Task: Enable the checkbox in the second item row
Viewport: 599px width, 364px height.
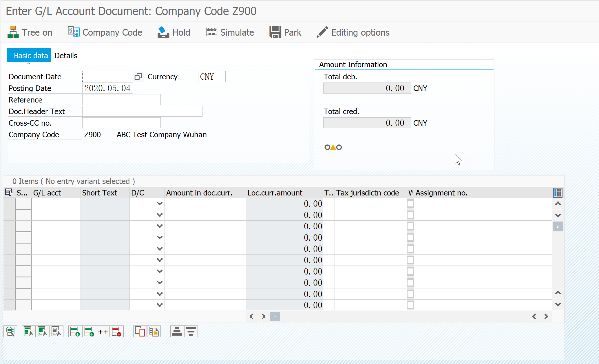Action: 410,215
